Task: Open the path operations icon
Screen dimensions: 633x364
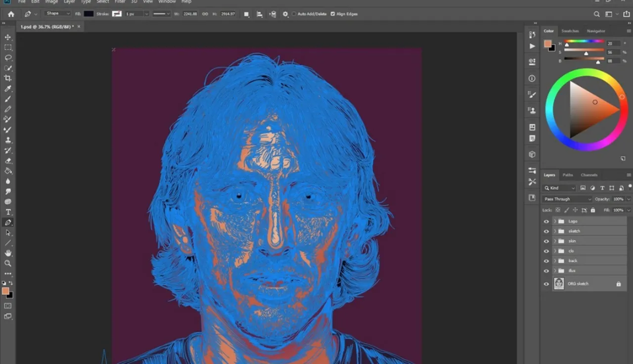Action: [x=247, y=14]
